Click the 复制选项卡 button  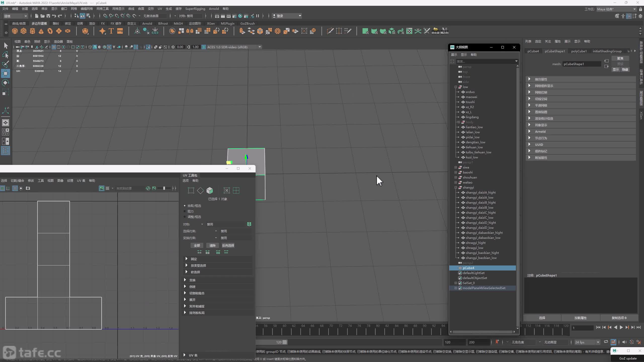pyautogui.click(x=619, y=318)
